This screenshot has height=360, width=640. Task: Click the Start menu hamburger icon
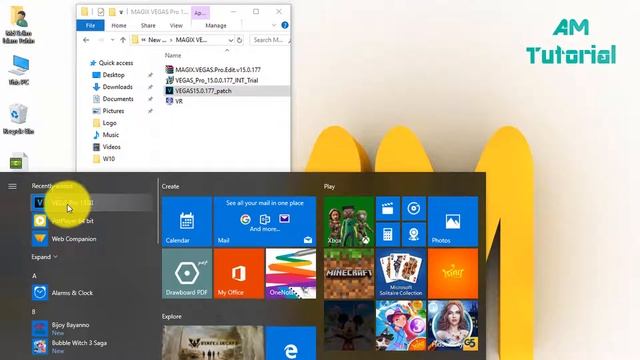(12, 187)
